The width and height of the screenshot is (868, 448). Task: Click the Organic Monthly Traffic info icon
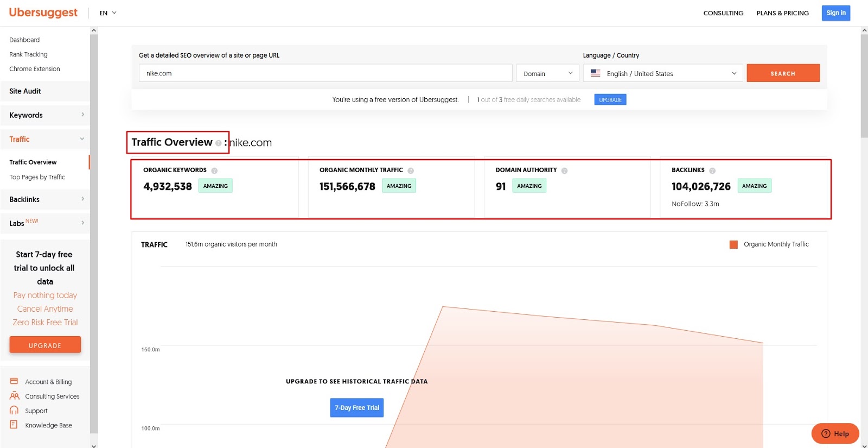pyautogui.click(x=411, y=171)
